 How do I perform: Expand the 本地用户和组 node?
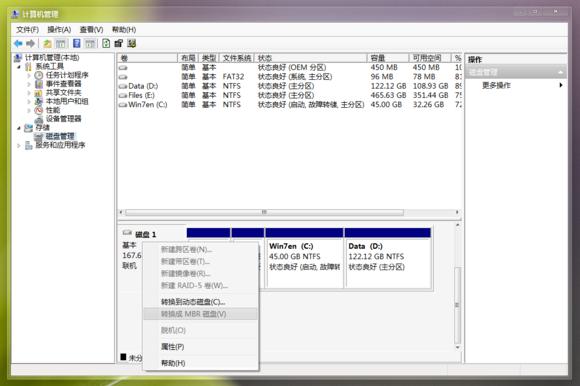[x=29, y=101]
